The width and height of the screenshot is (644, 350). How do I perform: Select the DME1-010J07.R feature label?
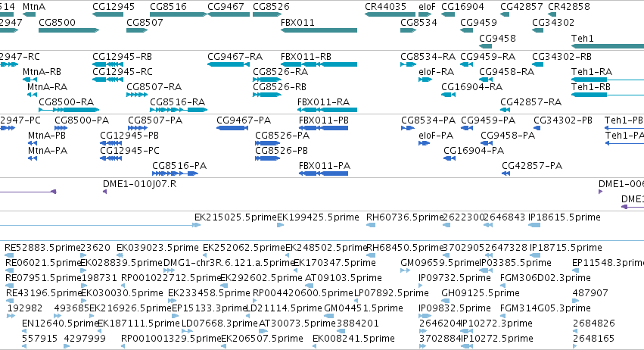(140, 184)
